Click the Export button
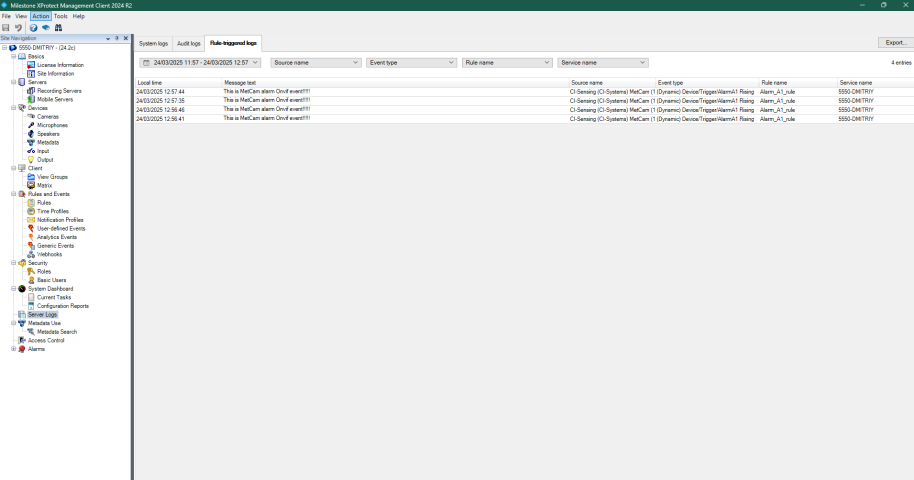The width and height of the screenshot is (914, 480). click(892, 42)
